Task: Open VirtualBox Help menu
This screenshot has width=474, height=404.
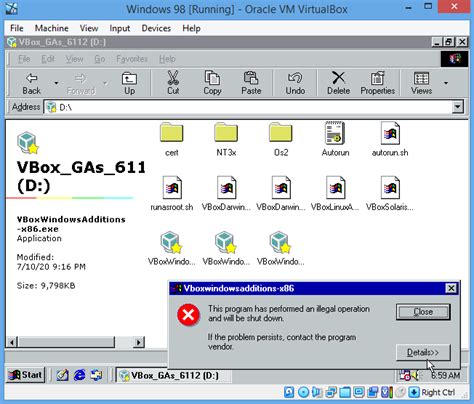Action: [x=191, y=28]
